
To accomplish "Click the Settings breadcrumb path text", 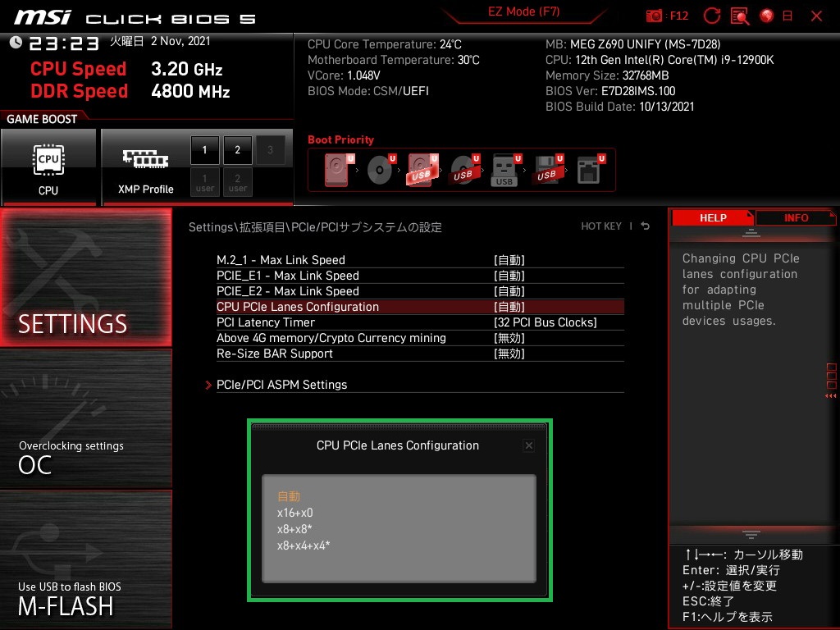I will pos(315,227).
